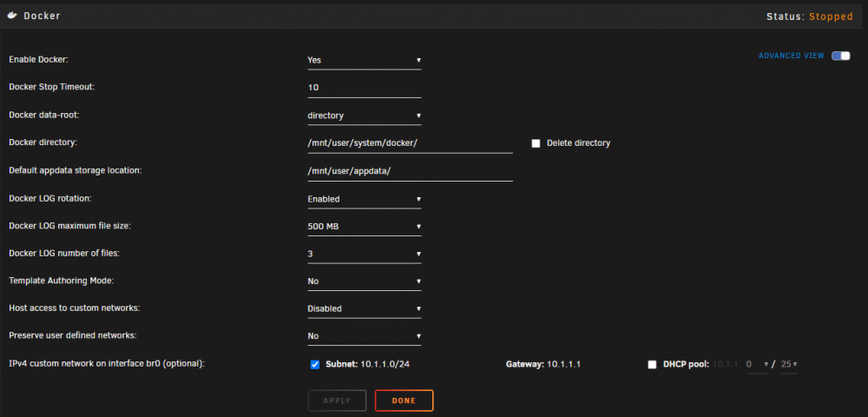The image size is (868, 417).
Task: Click the Docker LOG rotation label
Action: tap(49, 198)
